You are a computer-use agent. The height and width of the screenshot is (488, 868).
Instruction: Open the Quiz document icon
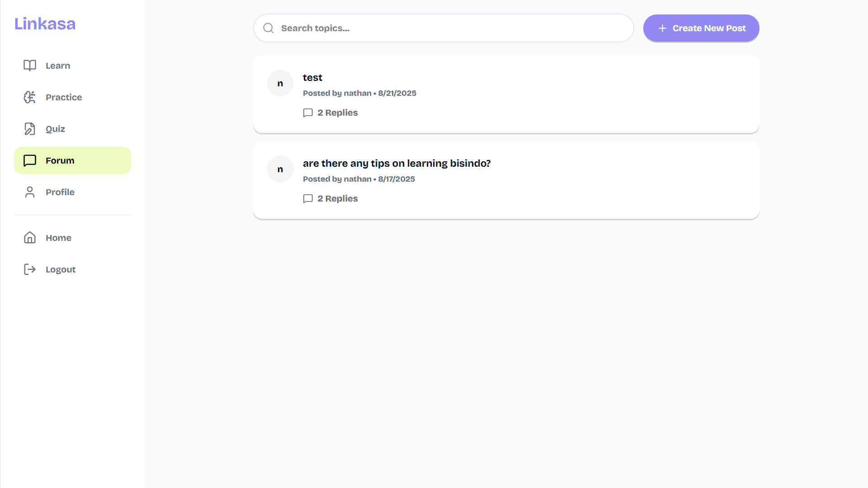tap(29, 129)
